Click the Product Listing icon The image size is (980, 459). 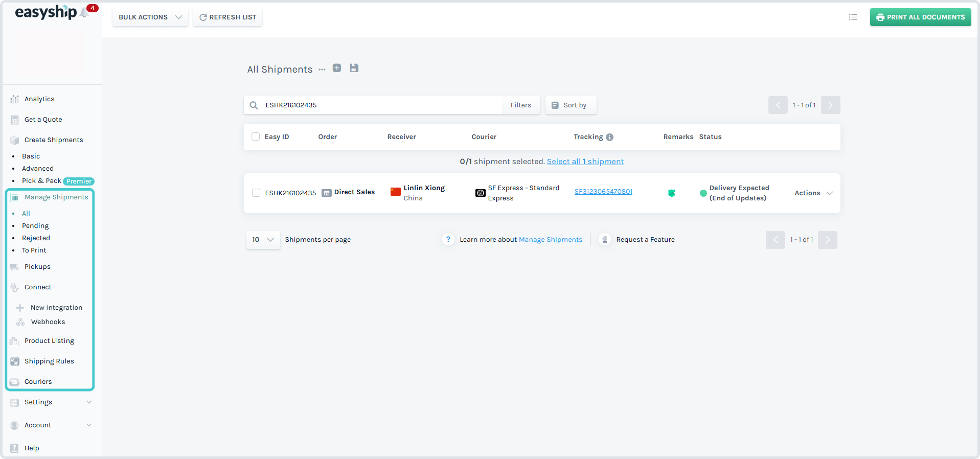tap(15, 341)
